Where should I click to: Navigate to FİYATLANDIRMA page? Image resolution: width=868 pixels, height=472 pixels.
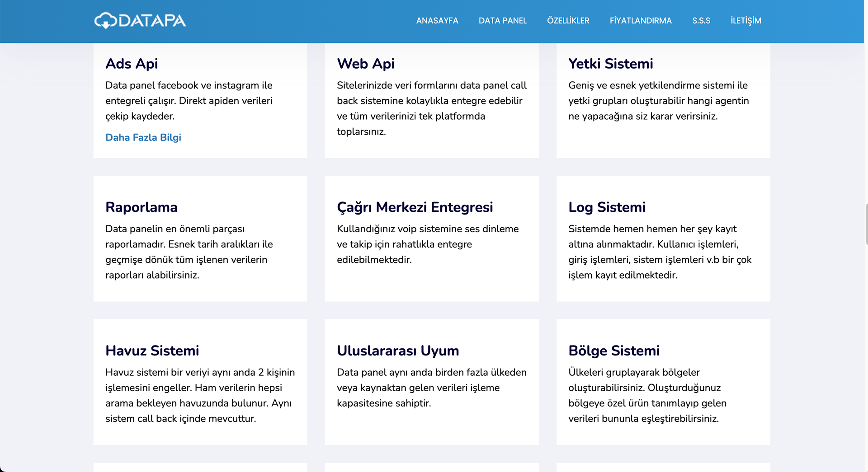click(641, 21)
